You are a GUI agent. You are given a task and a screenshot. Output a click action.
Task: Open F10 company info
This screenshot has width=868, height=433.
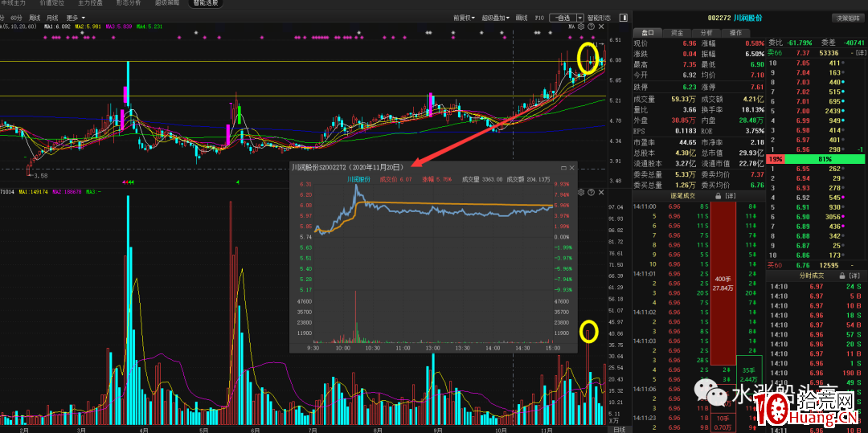point(539,18)
